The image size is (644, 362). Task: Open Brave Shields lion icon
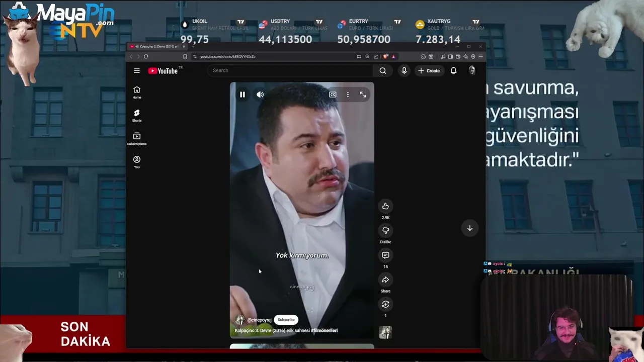click(385, 57)
